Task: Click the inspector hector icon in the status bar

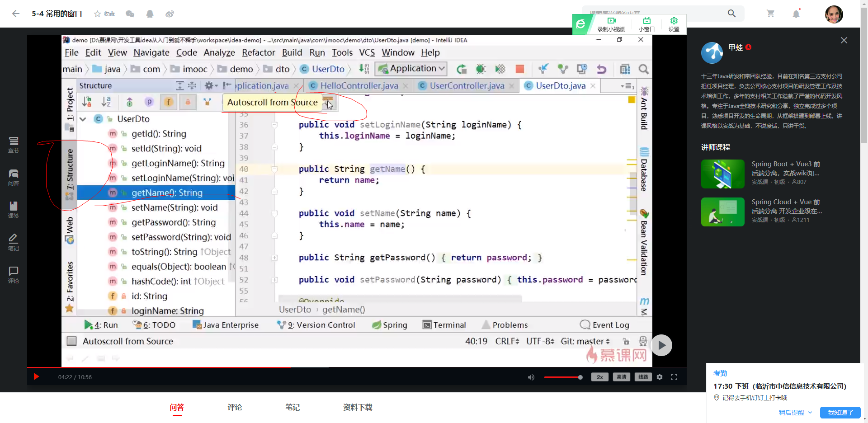Action: click(x=643, y=341)
